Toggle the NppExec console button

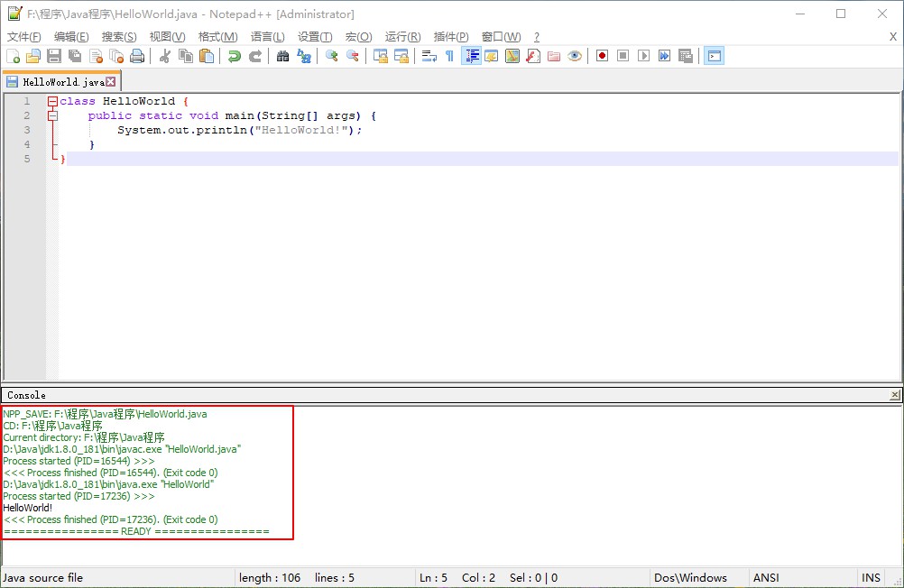click(x=714, y=56)
